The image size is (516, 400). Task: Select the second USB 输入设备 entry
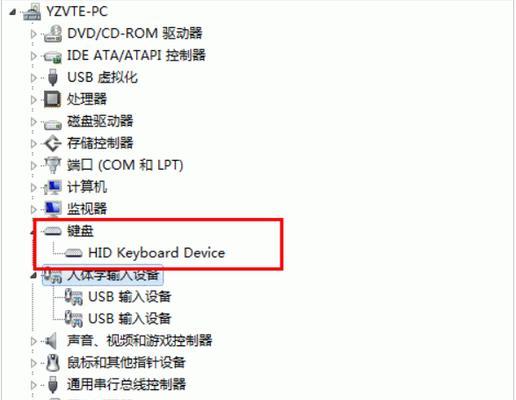[129, 319]
